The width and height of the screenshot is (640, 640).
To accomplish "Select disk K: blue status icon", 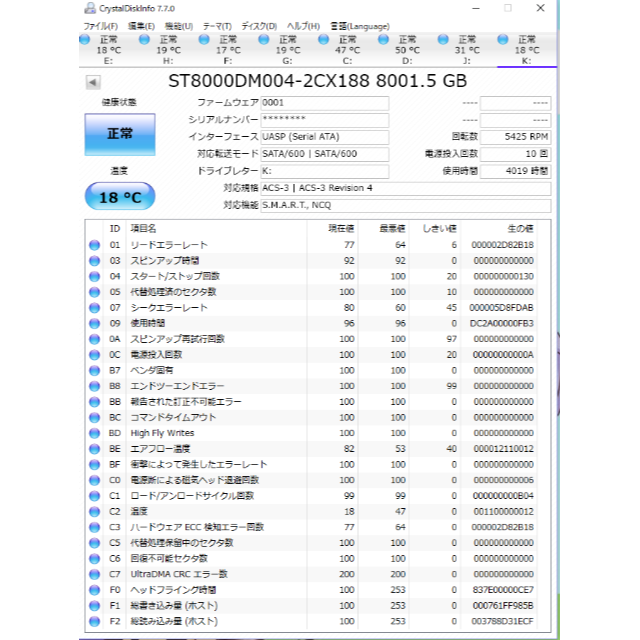I will click(503, 40).
